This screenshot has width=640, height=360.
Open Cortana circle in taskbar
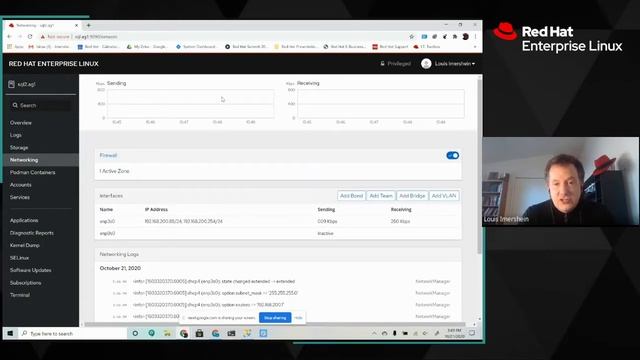pyautogui.click(x=135, y=333)
